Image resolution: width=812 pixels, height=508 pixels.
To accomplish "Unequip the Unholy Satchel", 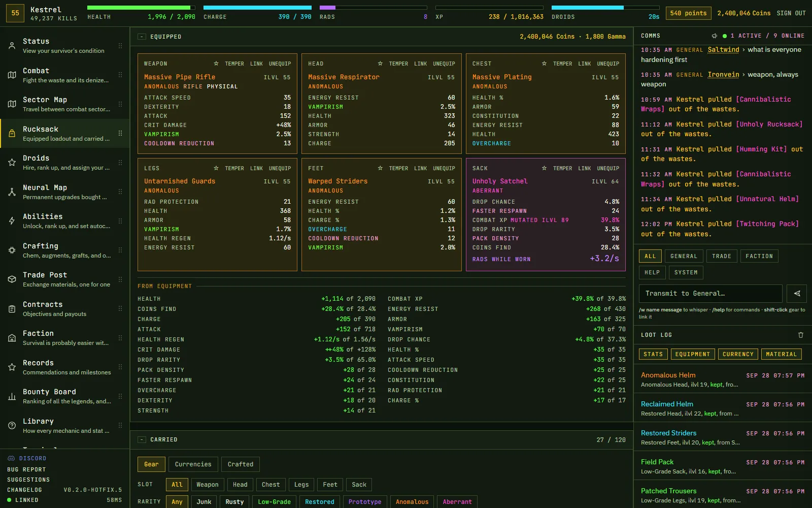I will (x=608, y=168).
